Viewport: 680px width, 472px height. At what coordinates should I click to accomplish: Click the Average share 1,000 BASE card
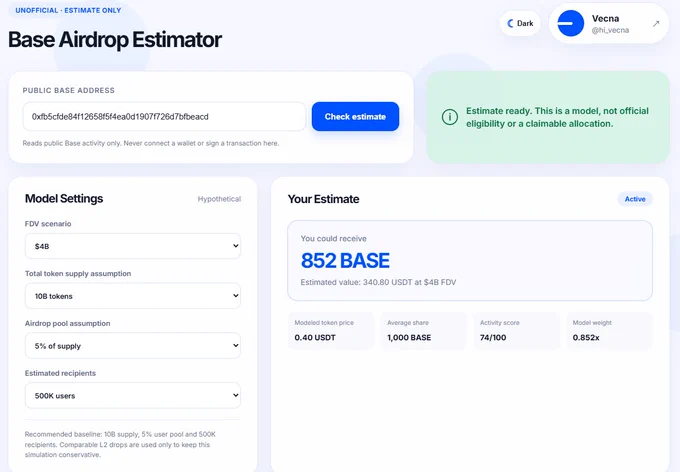[424, 331]
